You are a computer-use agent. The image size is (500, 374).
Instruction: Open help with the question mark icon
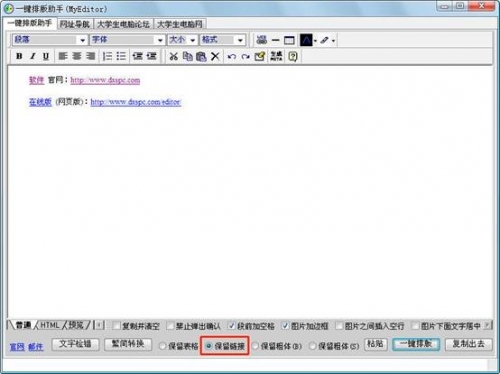[x=293, y=56]
